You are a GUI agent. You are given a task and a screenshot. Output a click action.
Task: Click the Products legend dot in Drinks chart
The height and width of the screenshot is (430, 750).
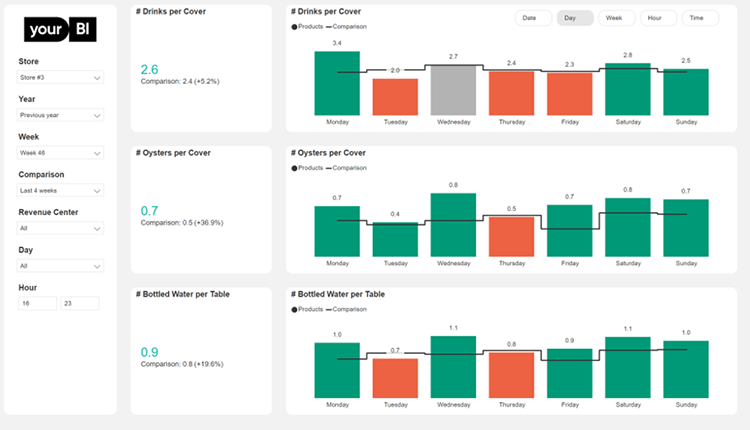[295, 26]
